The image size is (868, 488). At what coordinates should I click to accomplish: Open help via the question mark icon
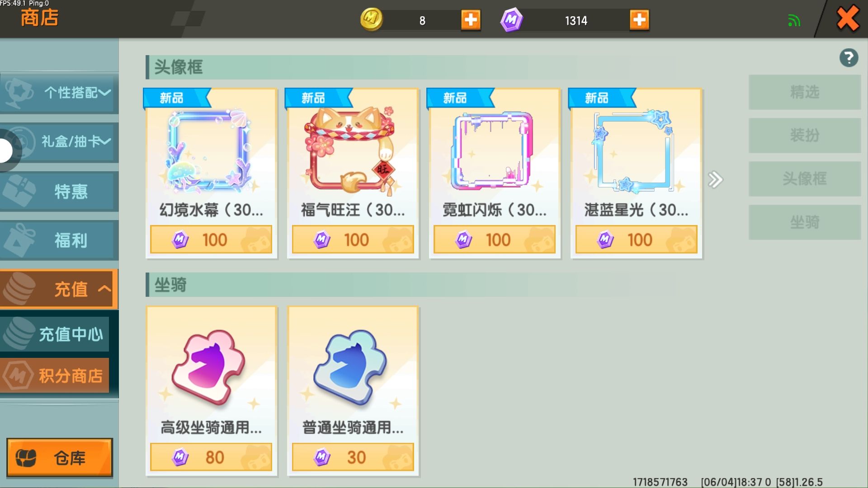(x=849, y=58)
